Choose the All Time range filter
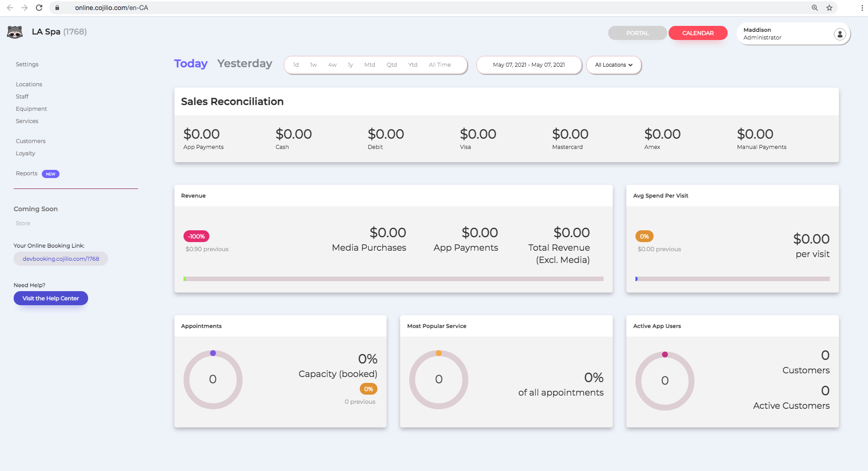868x471 pixels. 439,65
